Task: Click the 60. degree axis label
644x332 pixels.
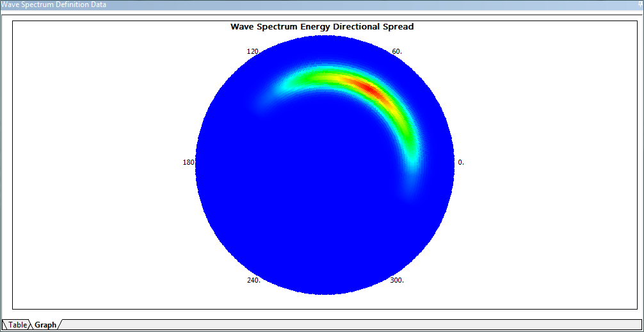Action: (x=397, y=51)
